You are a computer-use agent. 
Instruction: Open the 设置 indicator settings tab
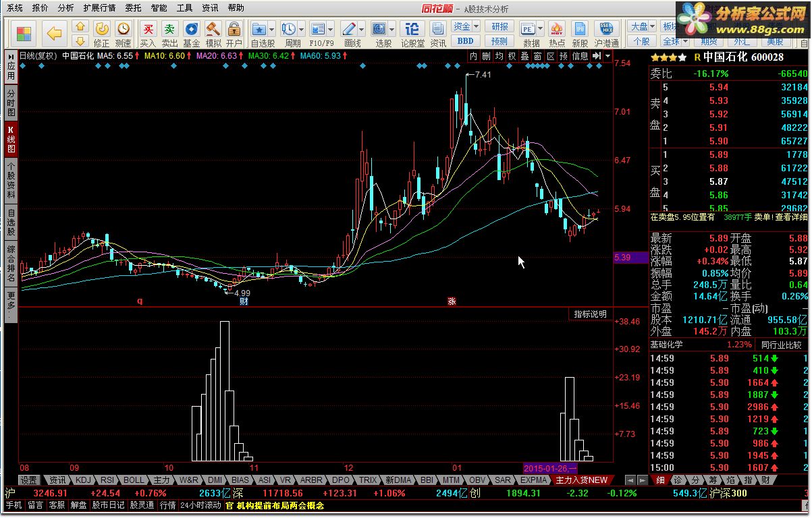29,480
